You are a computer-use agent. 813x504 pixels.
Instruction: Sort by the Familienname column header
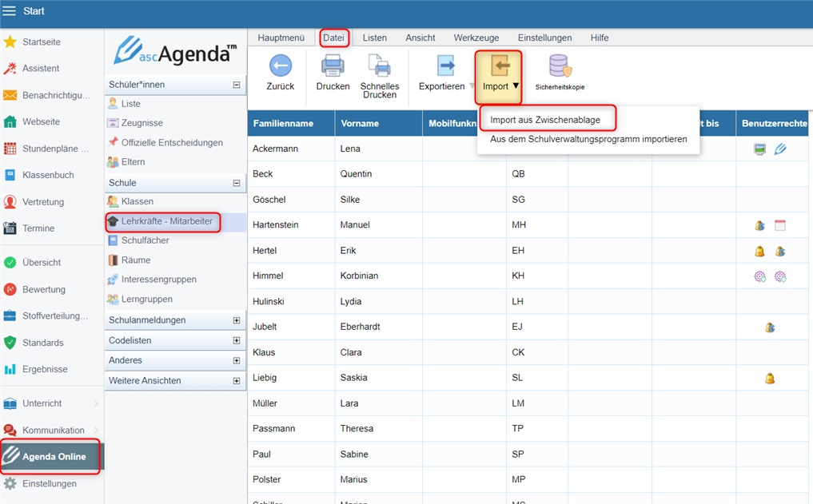pos(283,124)
